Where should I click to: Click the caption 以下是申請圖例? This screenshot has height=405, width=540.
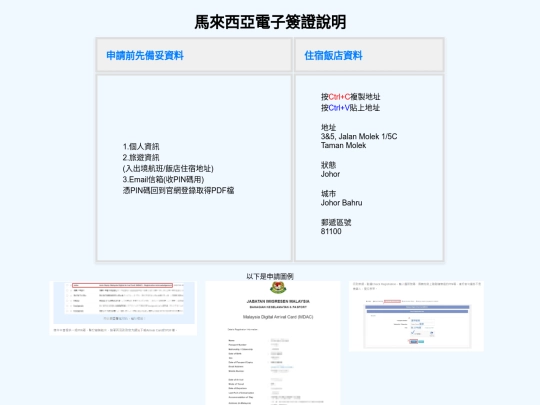270,276
